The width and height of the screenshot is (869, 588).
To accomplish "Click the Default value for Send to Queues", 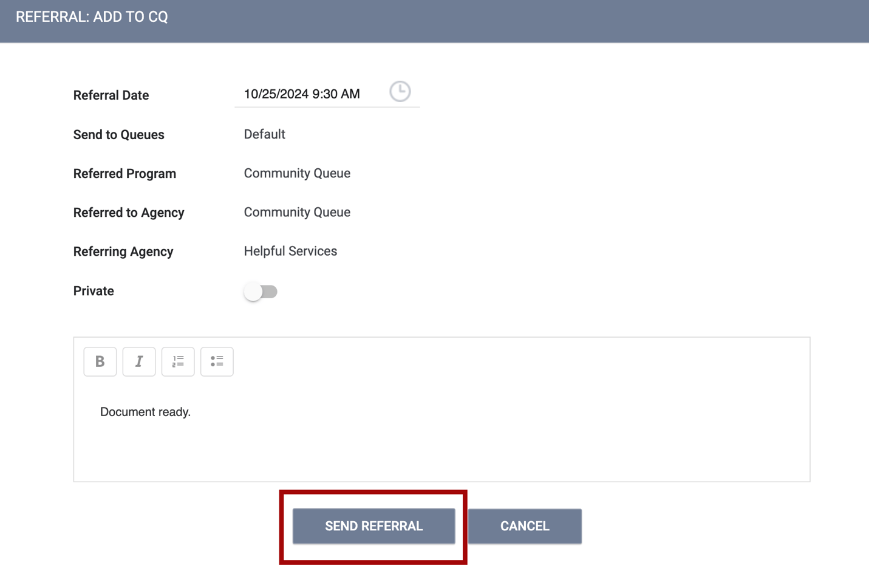I will point(264,134).
